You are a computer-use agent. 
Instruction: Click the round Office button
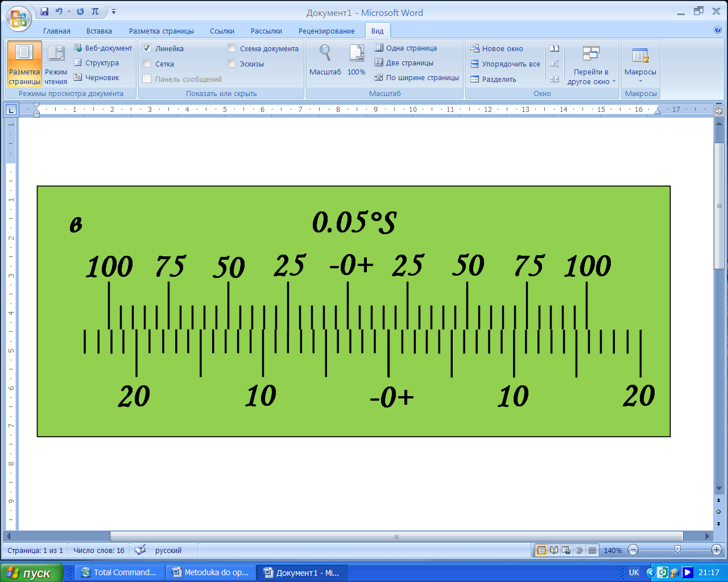[19, 19]
